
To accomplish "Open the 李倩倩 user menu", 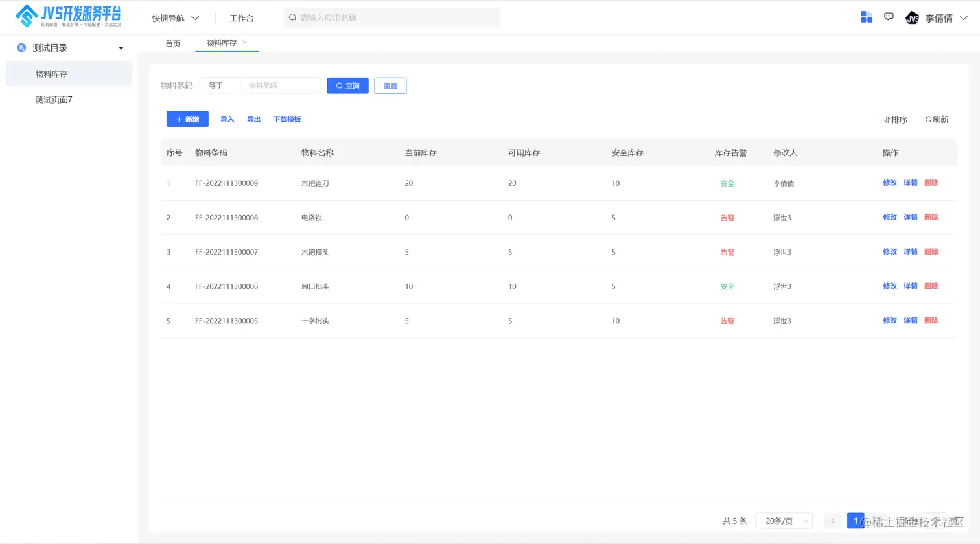I will (x=946, y=18).
